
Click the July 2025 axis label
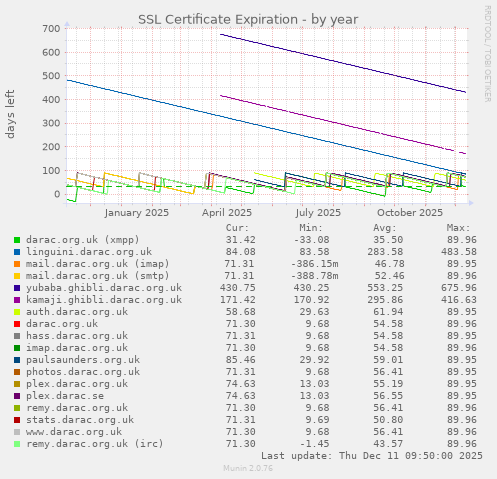coord(318,213)
